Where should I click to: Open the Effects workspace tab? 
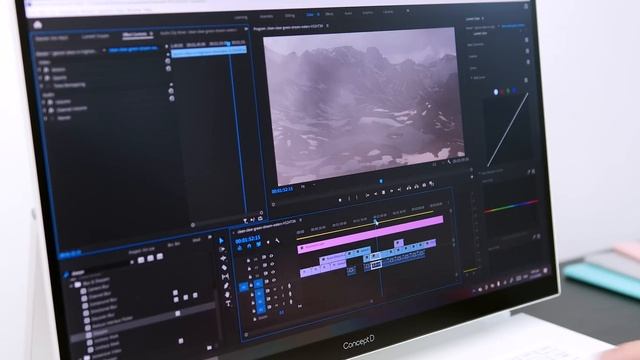pos(329,14)
